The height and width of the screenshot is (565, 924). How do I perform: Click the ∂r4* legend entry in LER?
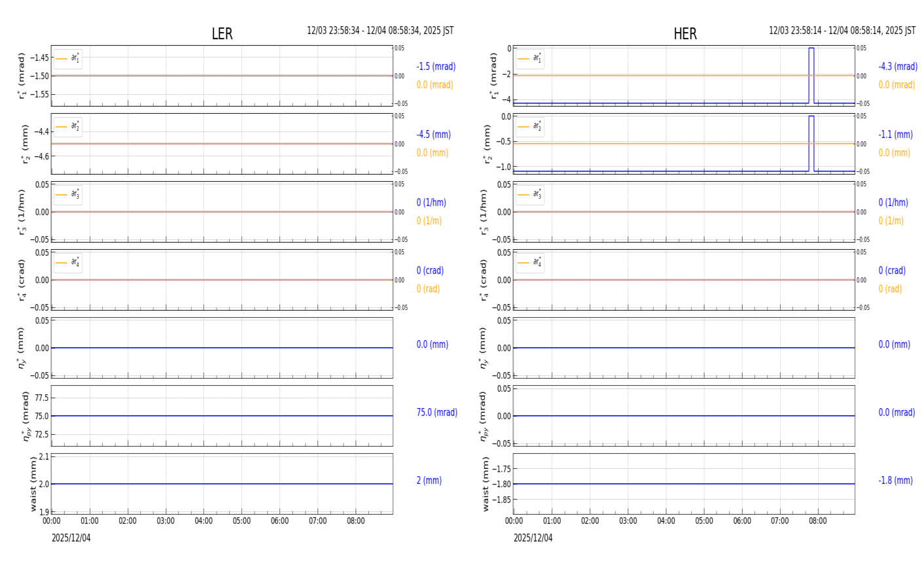68,262
